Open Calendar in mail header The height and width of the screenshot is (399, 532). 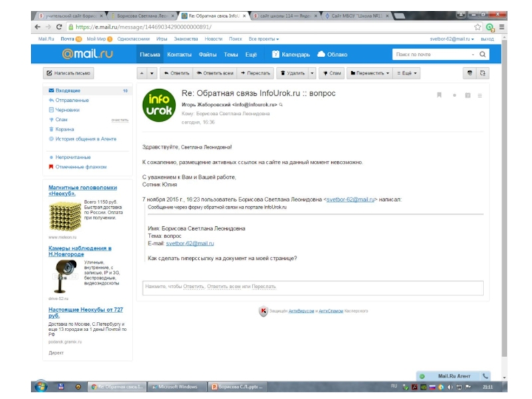point(291,55)
